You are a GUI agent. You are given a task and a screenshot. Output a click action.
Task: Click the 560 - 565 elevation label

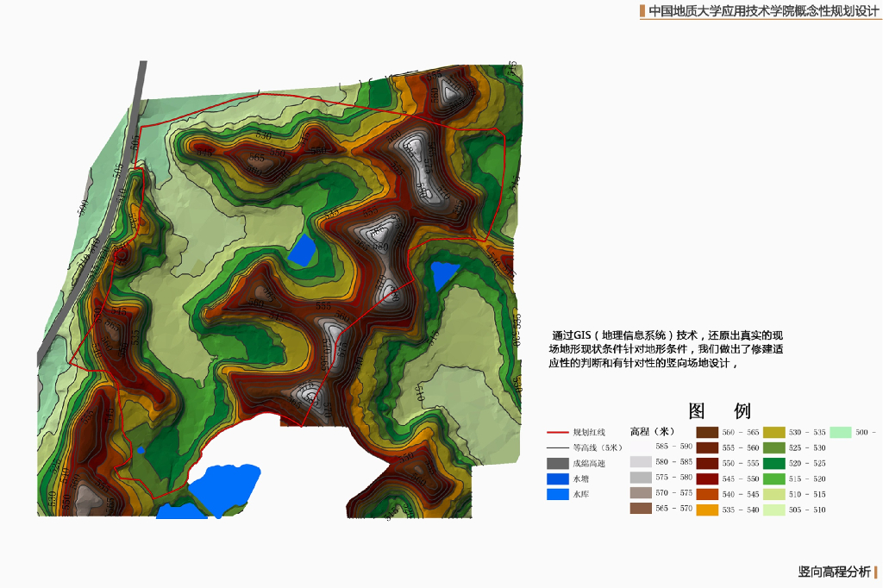click(x=741, y=433)
